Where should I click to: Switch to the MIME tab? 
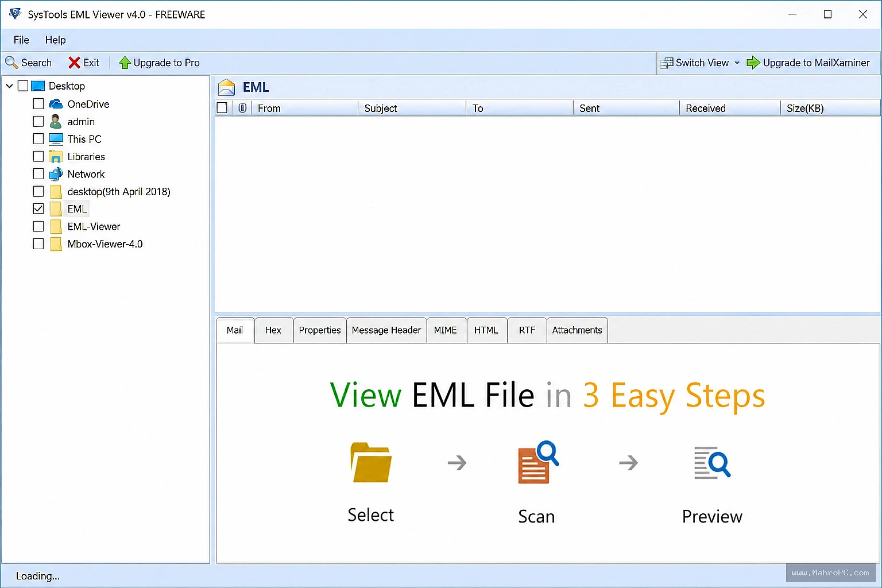point(446,330)
